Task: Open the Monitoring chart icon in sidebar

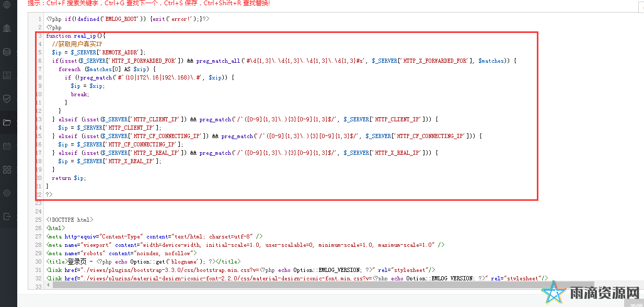Action: tap(7, 75)
